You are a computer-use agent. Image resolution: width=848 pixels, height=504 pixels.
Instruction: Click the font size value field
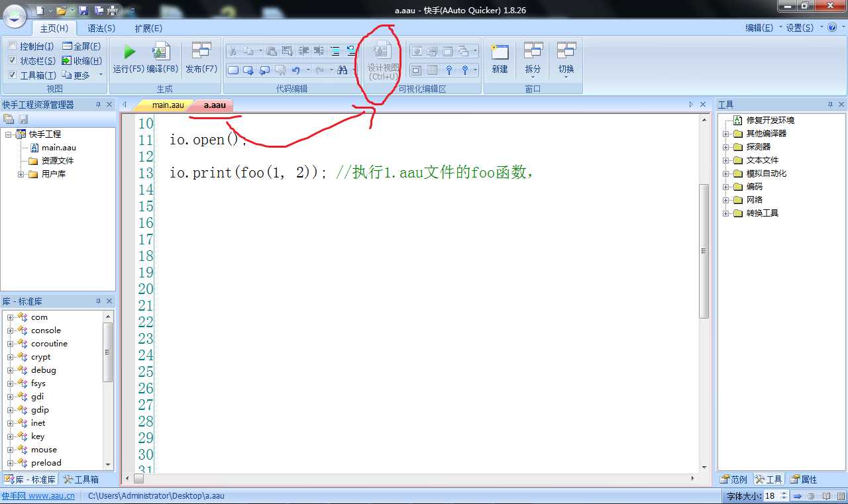(x=771, y=496)
